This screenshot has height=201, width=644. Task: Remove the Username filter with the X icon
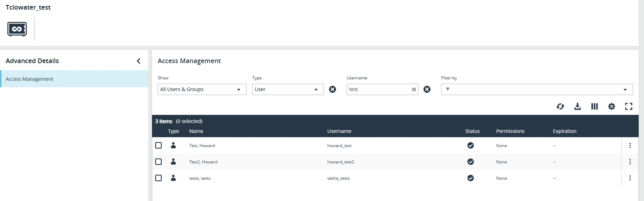coord(427,89)
